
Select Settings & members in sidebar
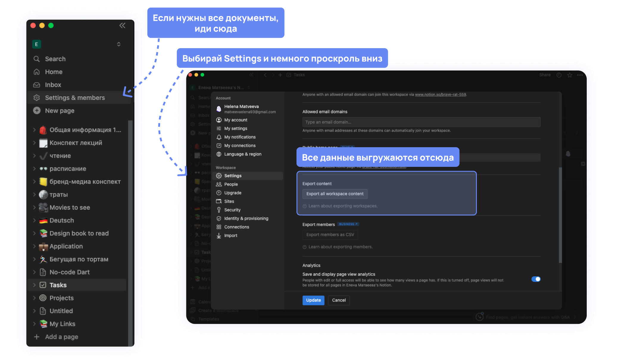[x=75, y=98]
